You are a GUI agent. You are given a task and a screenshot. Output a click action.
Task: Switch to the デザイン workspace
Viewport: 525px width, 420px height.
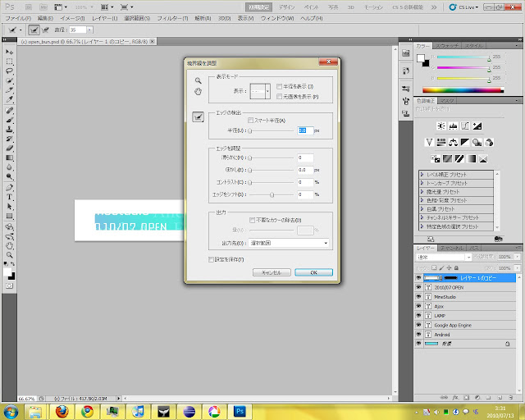point(286,7)
